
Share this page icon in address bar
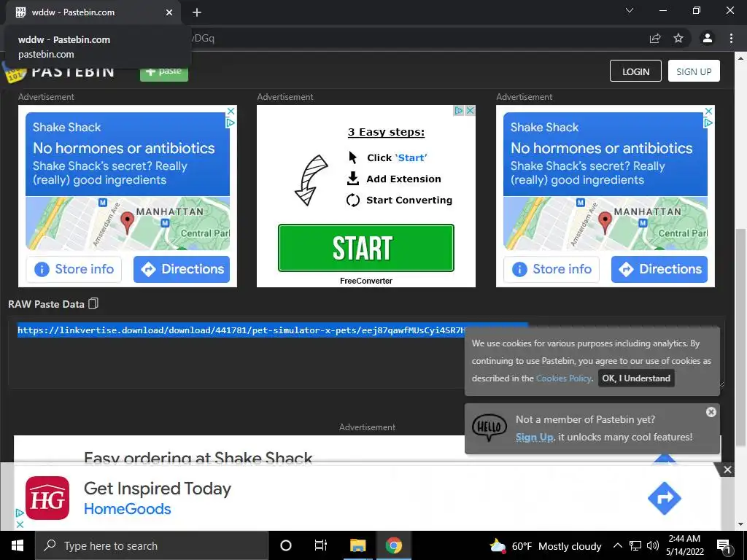pos(655,39)
